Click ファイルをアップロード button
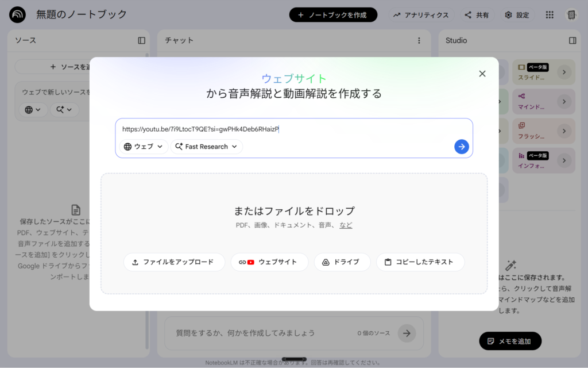The image size is (588, 368). pos(174,262)
